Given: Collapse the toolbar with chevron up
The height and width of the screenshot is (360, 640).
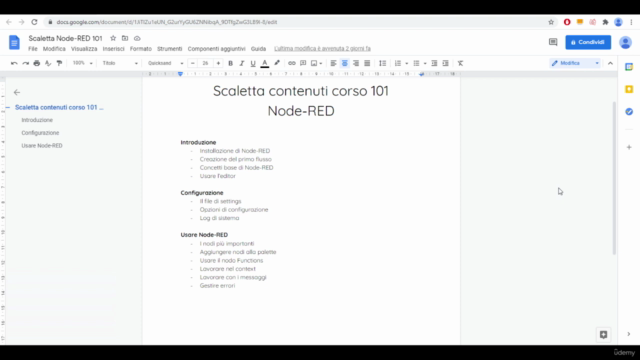Looking at the screenshot, I should [x=610, y=63].
